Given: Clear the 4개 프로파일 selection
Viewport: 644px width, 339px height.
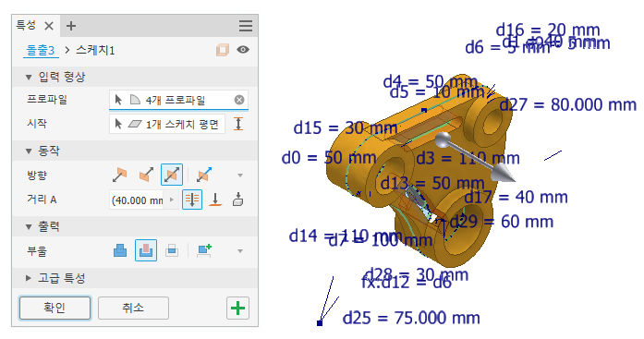Looking at the screenshot, I should click(239, 100).
